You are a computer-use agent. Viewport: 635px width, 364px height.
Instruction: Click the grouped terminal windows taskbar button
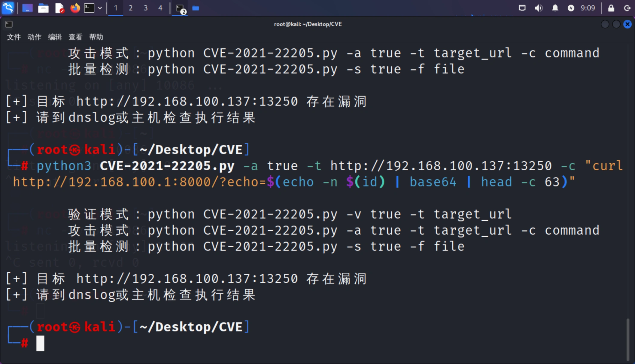pyautogui.click(x=180, y=8)
